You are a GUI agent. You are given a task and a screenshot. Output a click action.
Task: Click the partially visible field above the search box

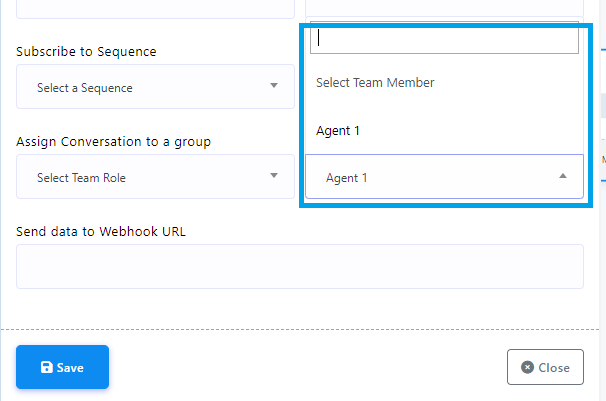pos(444,8)
